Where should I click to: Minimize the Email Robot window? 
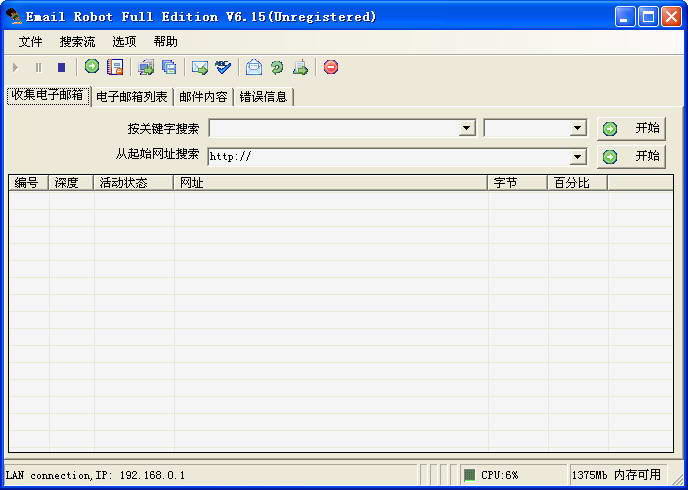click(x=625, y=18)
